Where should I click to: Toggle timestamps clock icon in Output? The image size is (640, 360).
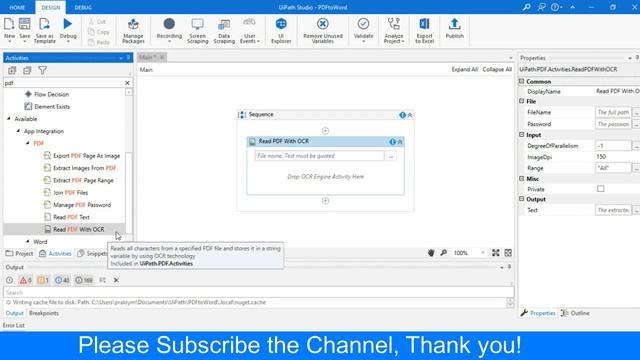[9, 280]
